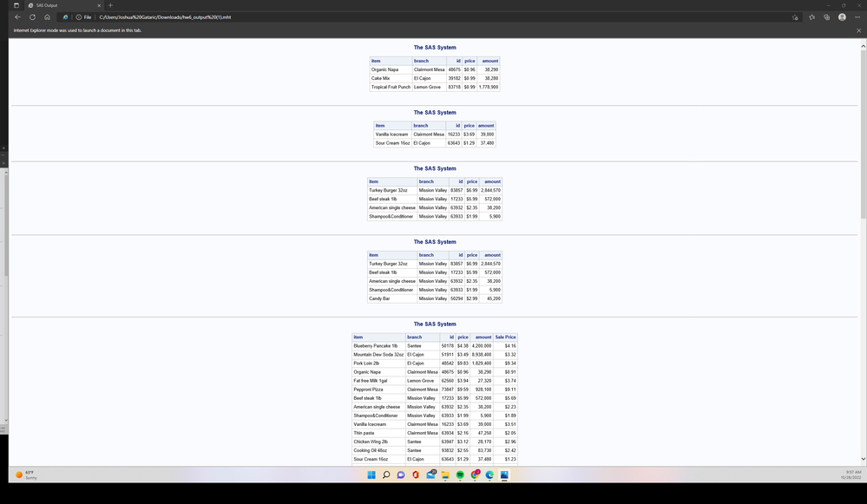Click the Internet Explorer mode icon in address bar
This screenshot has width=867, height=504.
pos(65,17)
